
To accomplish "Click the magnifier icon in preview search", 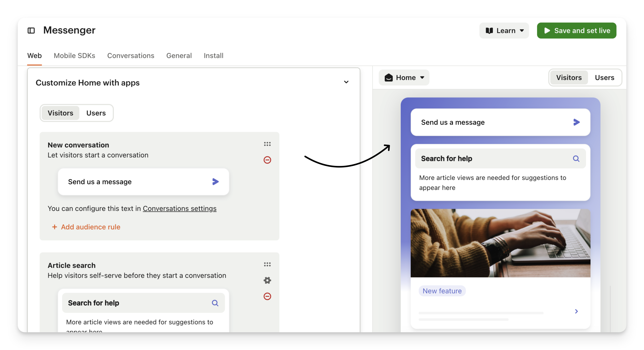I will pos(576,159).
